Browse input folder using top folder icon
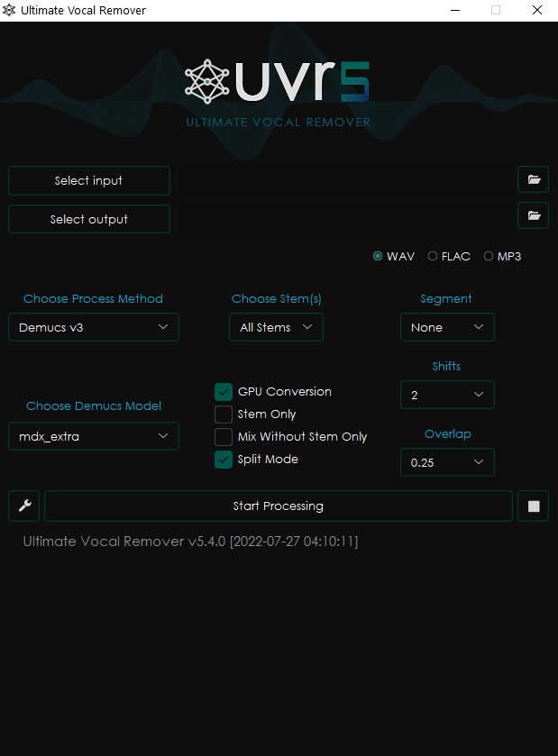The image size is (558, 756). 534,180
